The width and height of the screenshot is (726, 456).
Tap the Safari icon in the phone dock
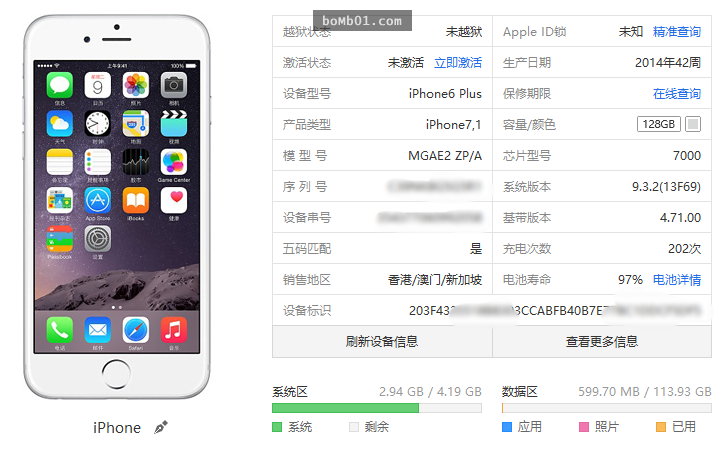coord(136,330)
